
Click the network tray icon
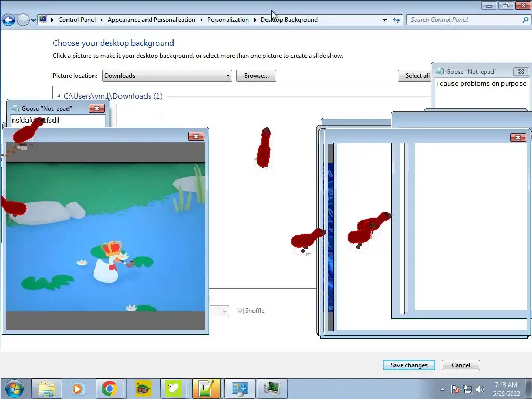pos(468,389)
